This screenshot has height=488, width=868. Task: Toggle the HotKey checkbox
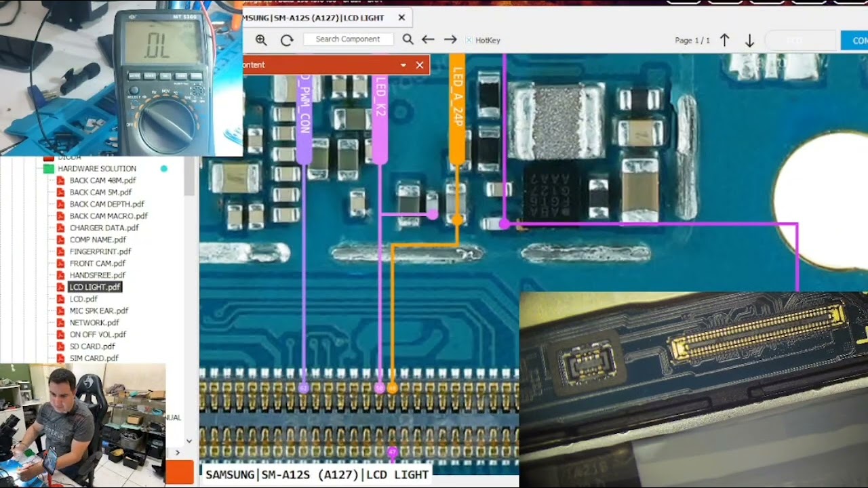pos(469,40)
